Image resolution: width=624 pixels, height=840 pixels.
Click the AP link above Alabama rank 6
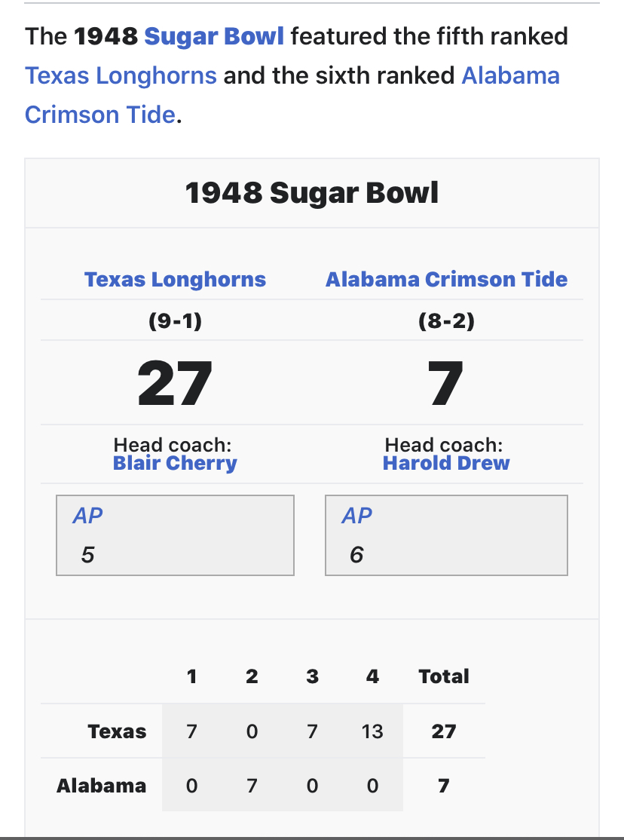click(356, 516)
